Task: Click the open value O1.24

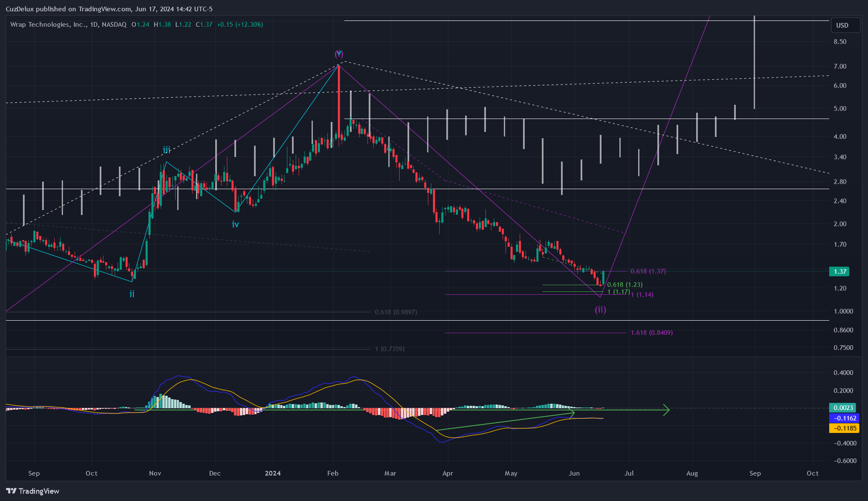Action: [141, 25]
